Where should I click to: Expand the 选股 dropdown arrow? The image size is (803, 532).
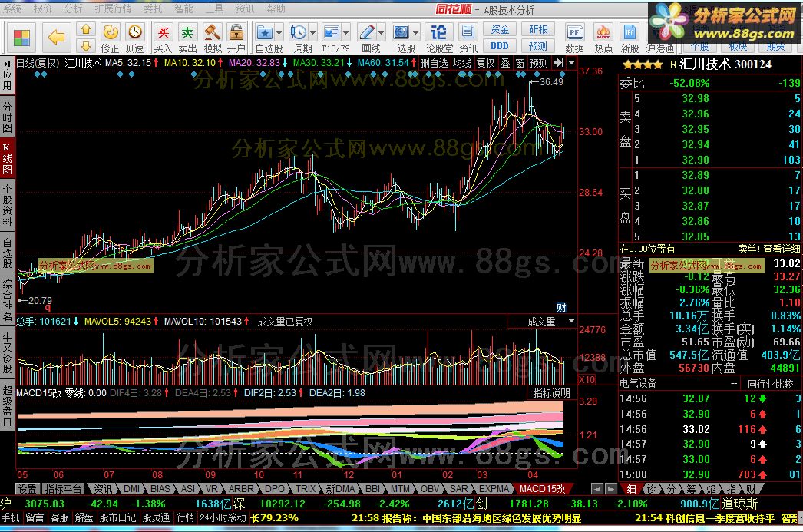[415, 33]
